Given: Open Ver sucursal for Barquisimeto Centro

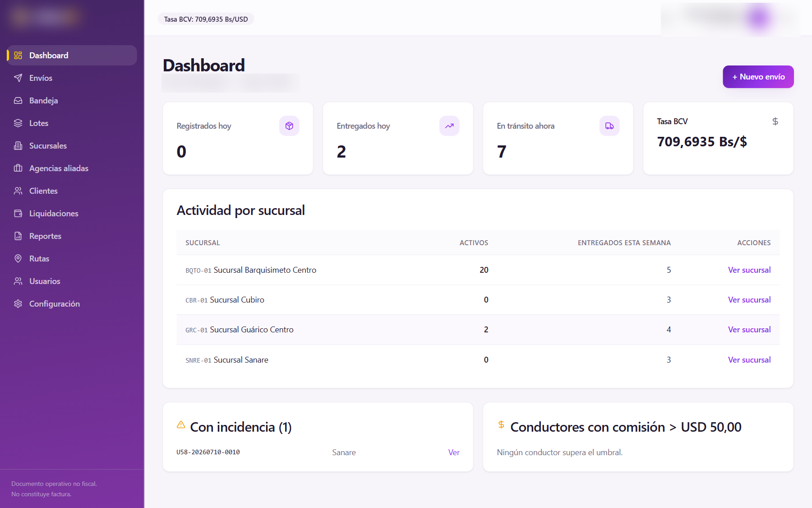Looking at the screenshot, I should tap(749, 270).
